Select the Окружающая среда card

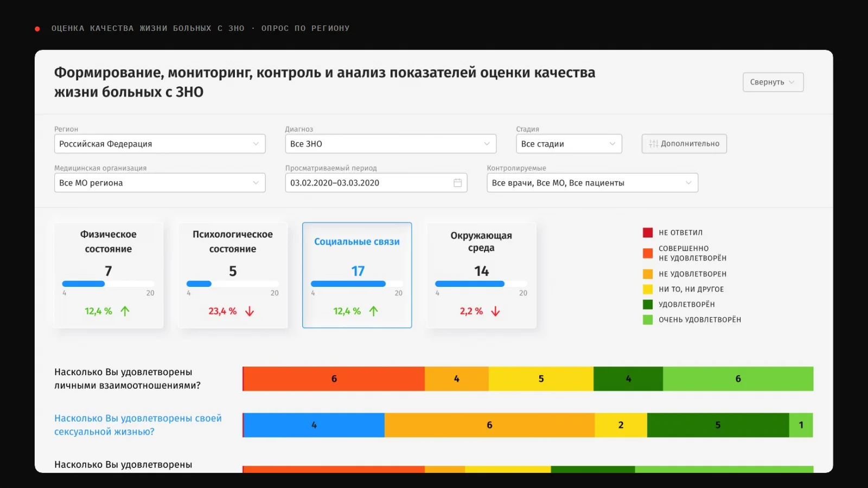click(481, 275)
